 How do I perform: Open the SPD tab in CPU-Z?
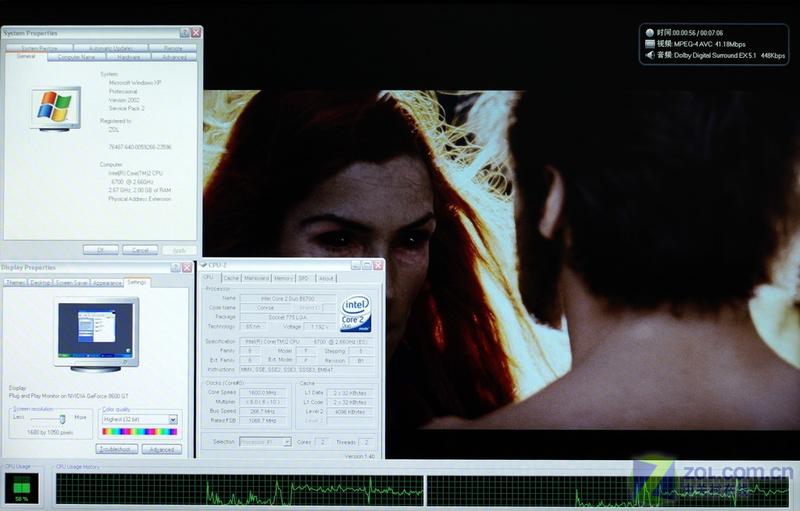click(304, 278)
